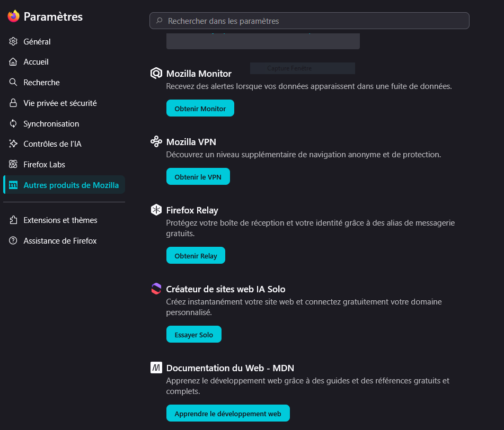This screenshot has width=504, height=430.
Task: Click the Général gear icon
Action: 13,41
